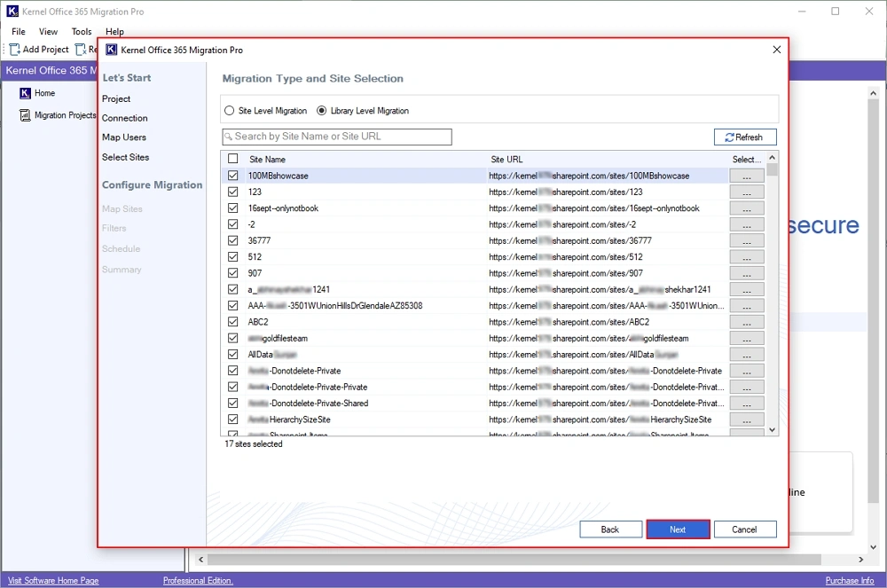Click the Add Project toolbar icon
Screen dimensions: 887x588
point(12,50)
